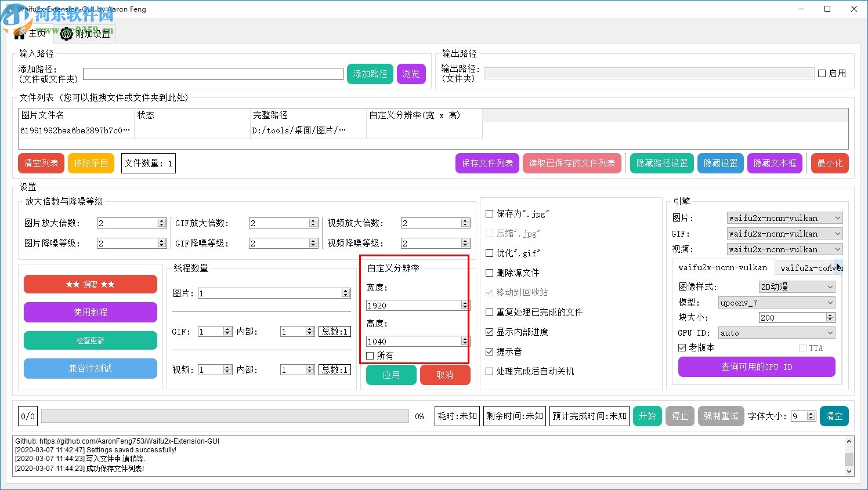This screenshot has height=490, width=868.
Task: Enable the 保存为".jpg" save option
Action: (x=489, y=213)
